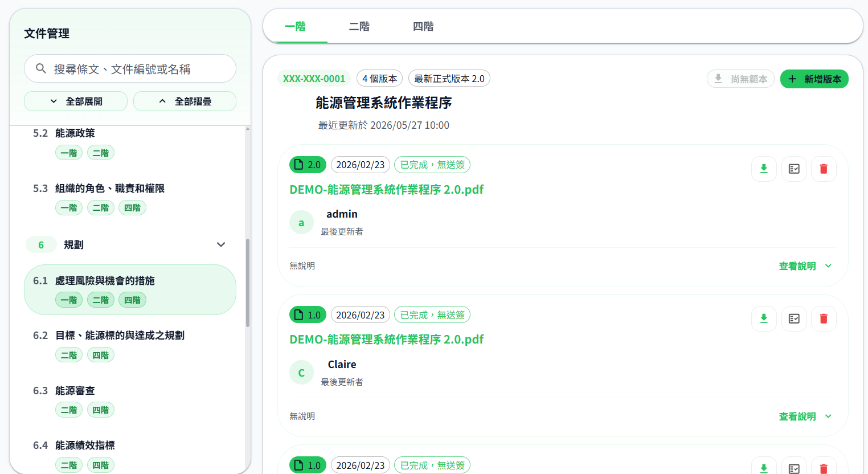Click document code XXX-XXX-0001
Viewport: 868px width, 474px height.
[x=314, y=79]
